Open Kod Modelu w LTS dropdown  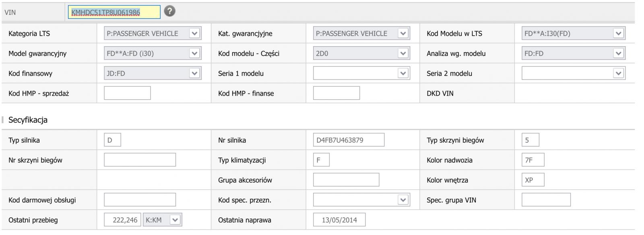(x=573, y=33)
